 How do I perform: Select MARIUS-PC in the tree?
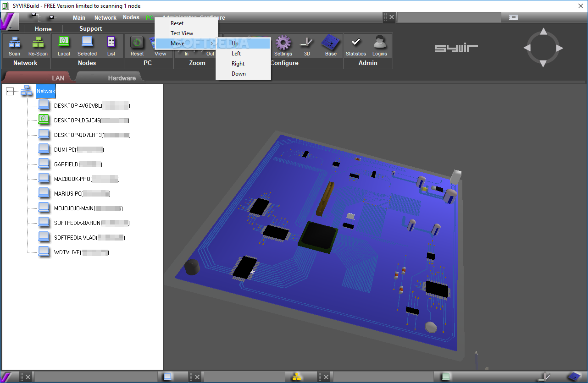tap(82, 194)
